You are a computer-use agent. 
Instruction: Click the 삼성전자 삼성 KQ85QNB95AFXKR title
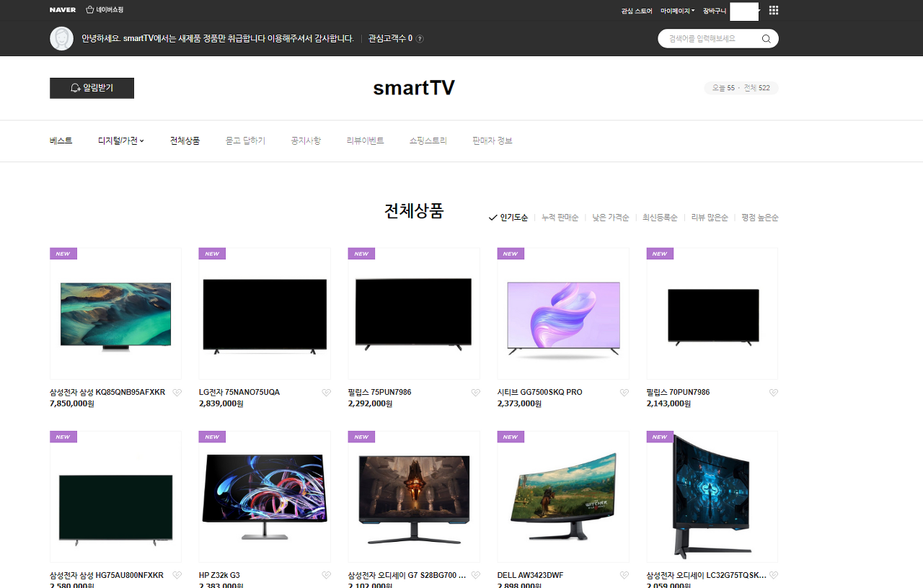[107, 393]
